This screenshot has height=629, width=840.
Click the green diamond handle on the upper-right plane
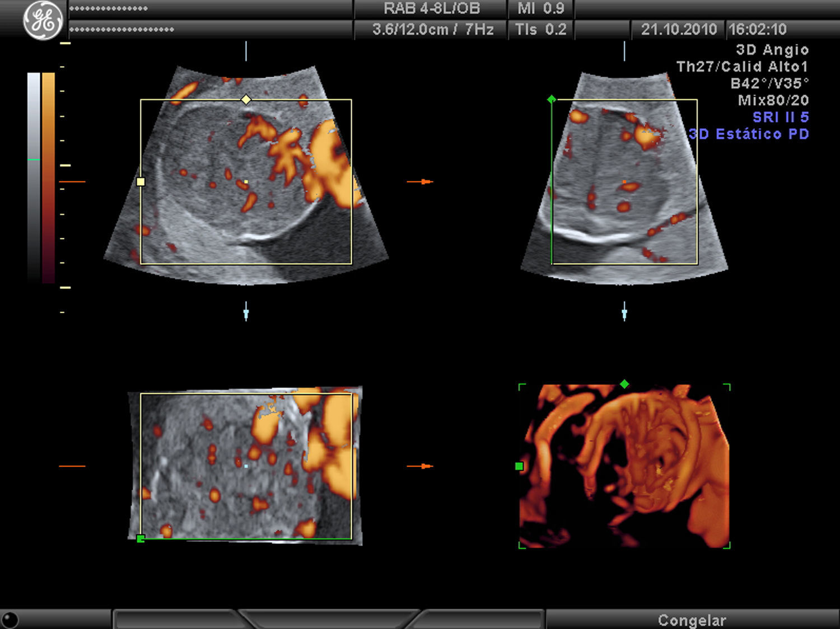point(552,100)
